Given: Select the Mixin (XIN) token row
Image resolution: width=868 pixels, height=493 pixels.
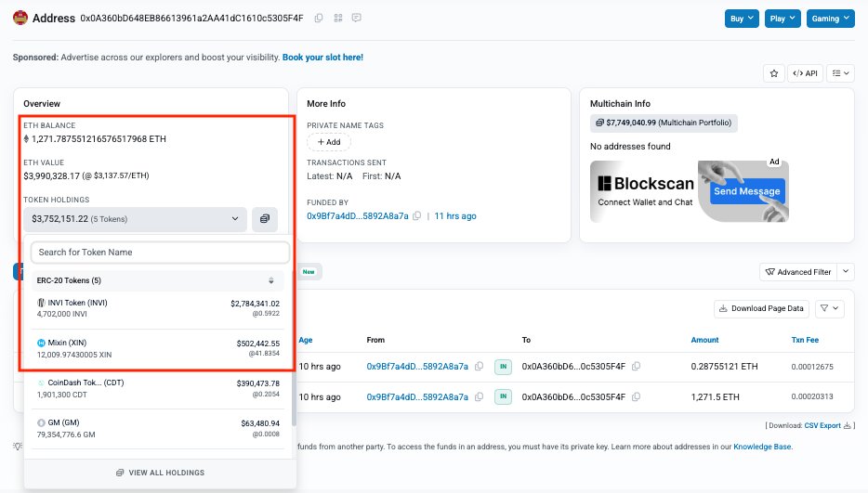Looking at the screenshot, I should [158, 348].
